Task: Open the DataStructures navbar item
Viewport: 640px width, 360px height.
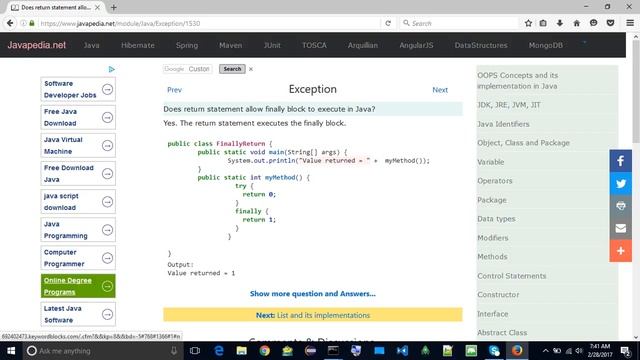Action: pyautogui.click(x=481, y=45)
